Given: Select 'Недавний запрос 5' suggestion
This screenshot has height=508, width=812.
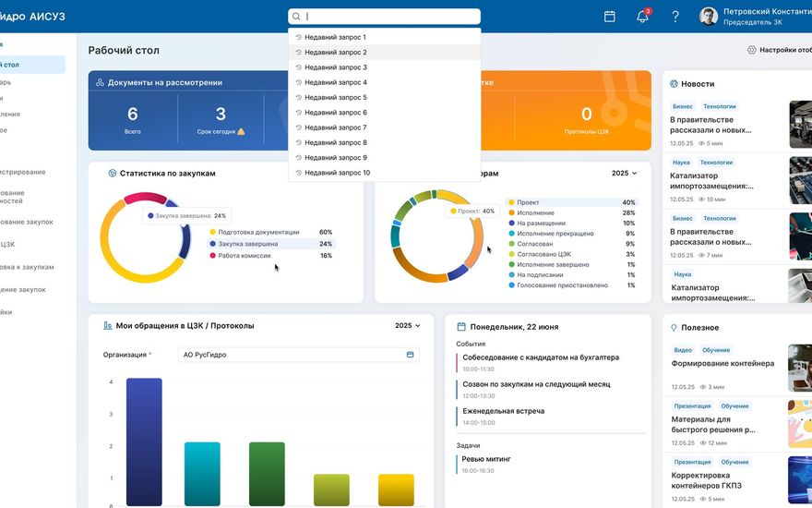Looking at the screenshot, I should click(384, 98).
